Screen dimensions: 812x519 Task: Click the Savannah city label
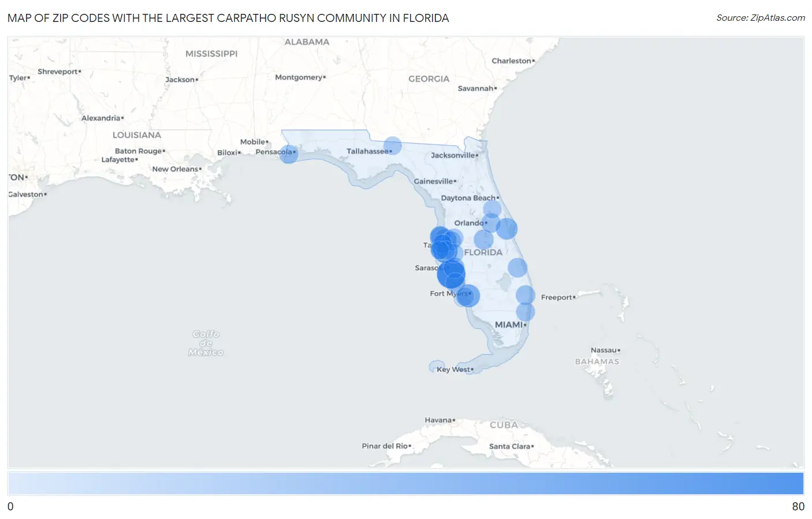[x=476, y=88]
